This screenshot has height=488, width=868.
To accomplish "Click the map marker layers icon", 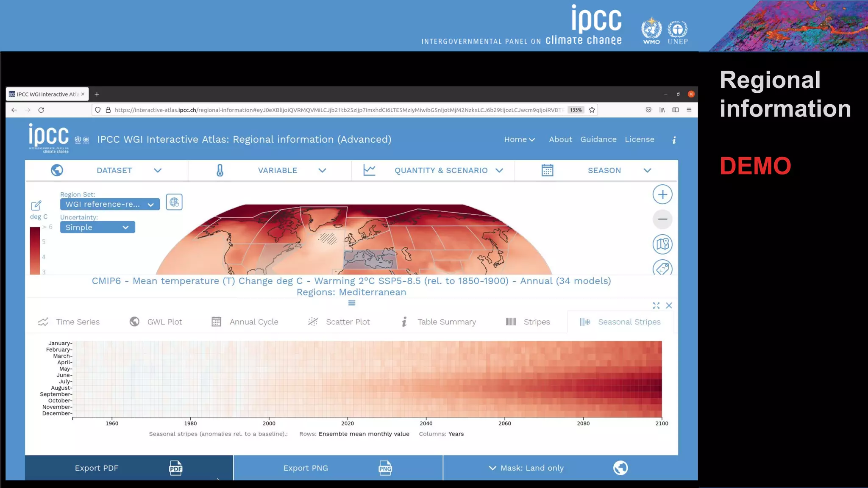I will pos(662,244).
